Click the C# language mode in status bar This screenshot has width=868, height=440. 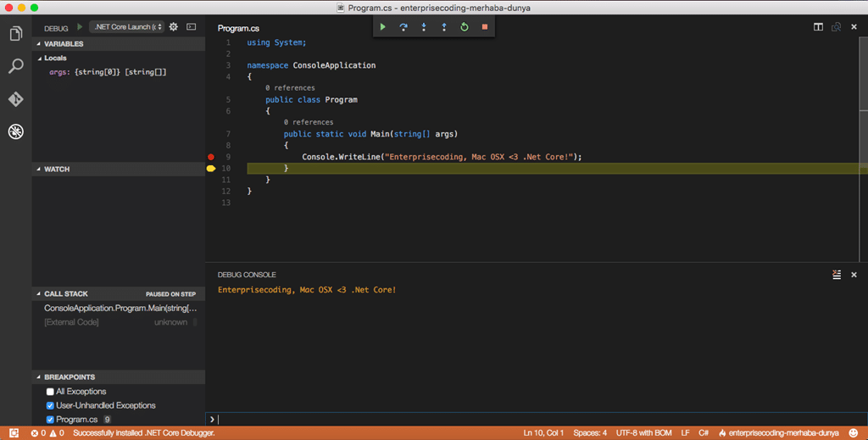[x=704, y=433]
